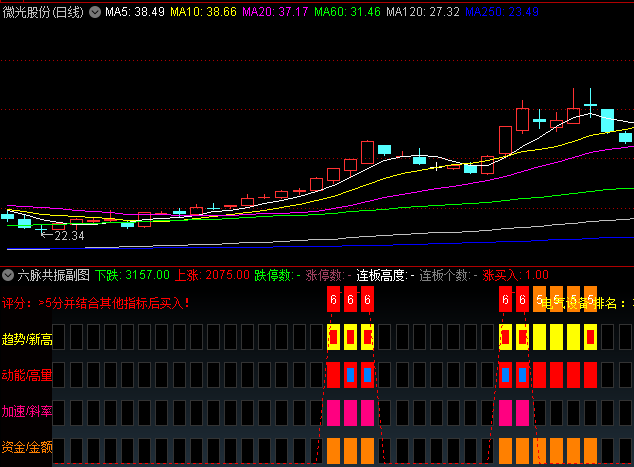634x467 pixels.
Task: Click the 涨停数 label
Action: (325, 275)
